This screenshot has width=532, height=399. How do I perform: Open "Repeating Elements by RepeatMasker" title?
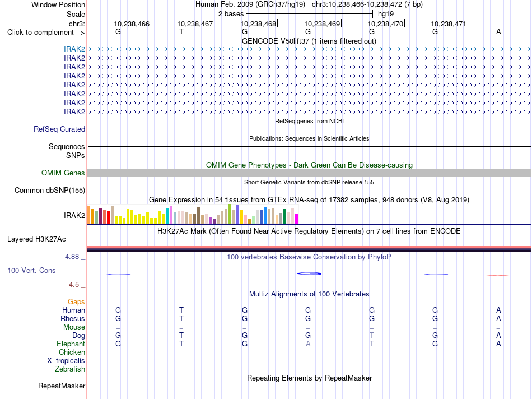point(309,378)
